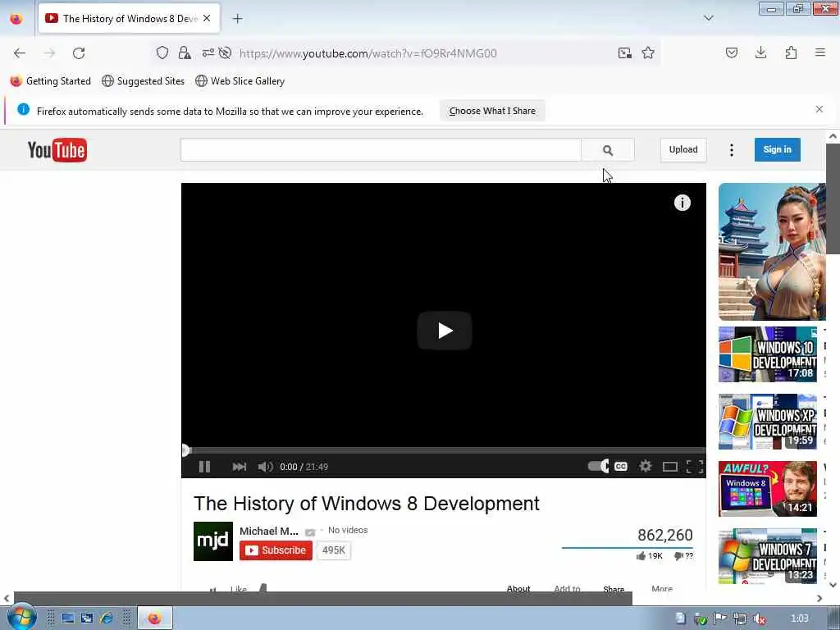The width and height of the screenshot is (840, 630).
Task: Click the Firefox taskbar button
Action: click(155, 619)
